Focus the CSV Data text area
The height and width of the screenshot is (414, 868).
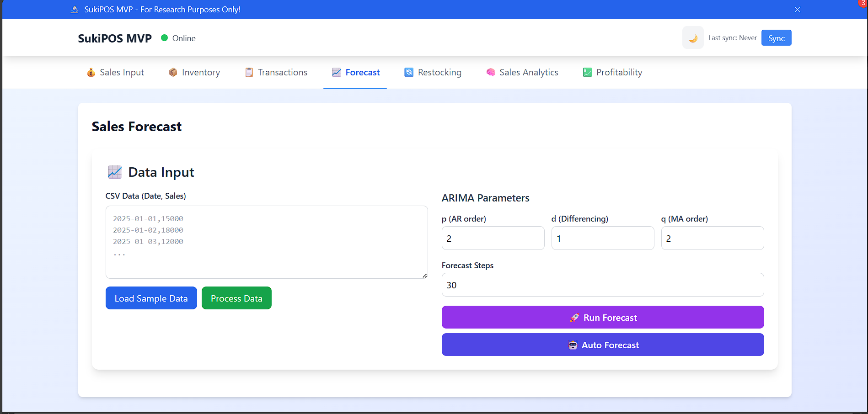coord(267,242)
